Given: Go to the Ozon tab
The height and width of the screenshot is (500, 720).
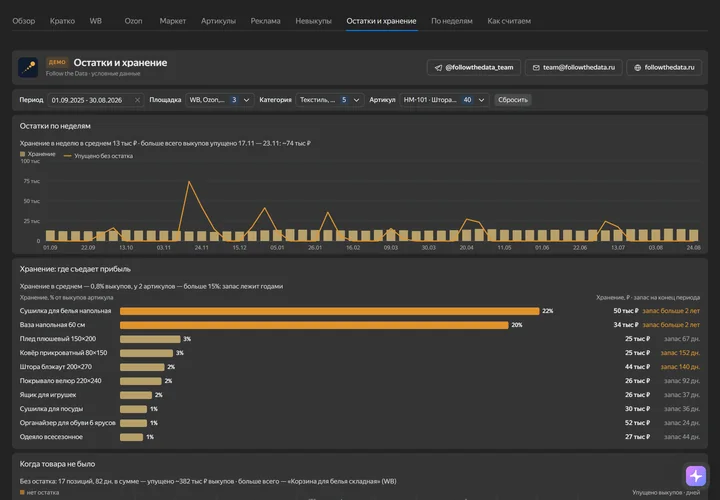Looking at the screenshot, I should 133,21.
